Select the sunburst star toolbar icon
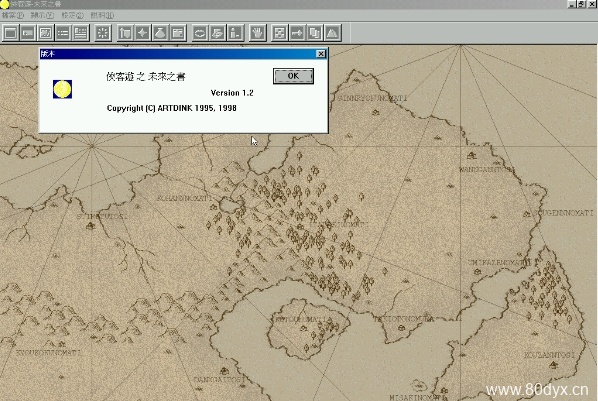This screenshot has height=401, width=598. pyautogui.click(x=103, y=33)
